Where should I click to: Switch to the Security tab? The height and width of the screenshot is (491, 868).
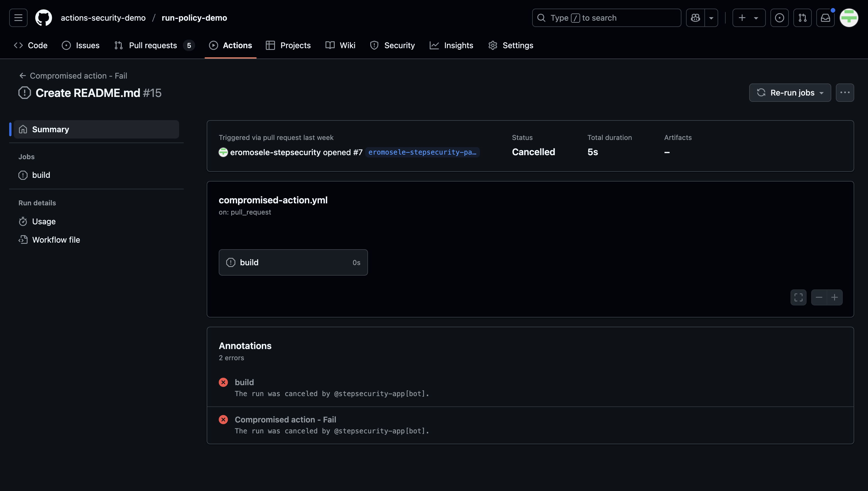click(x=392, y=45)
